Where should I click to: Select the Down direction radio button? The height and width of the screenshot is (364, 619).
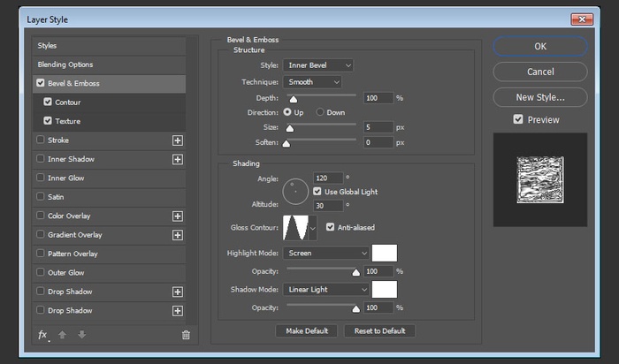coord(320,113)
